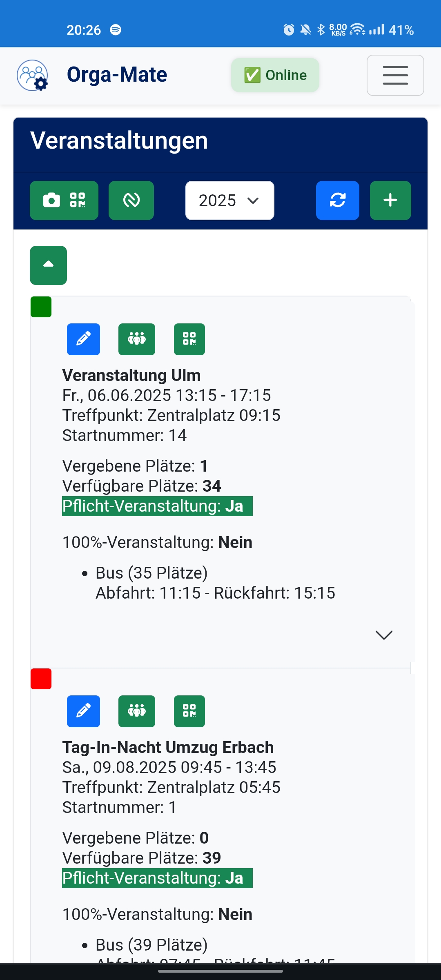Click the Orga-Mate title link
The width and height of the screenshot is (441, 980).
click(117, 75)
